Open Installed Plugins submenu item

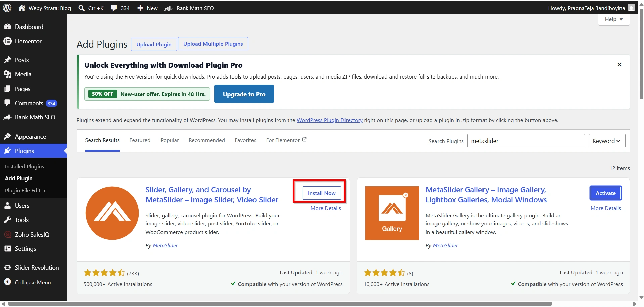coord(25,166)
